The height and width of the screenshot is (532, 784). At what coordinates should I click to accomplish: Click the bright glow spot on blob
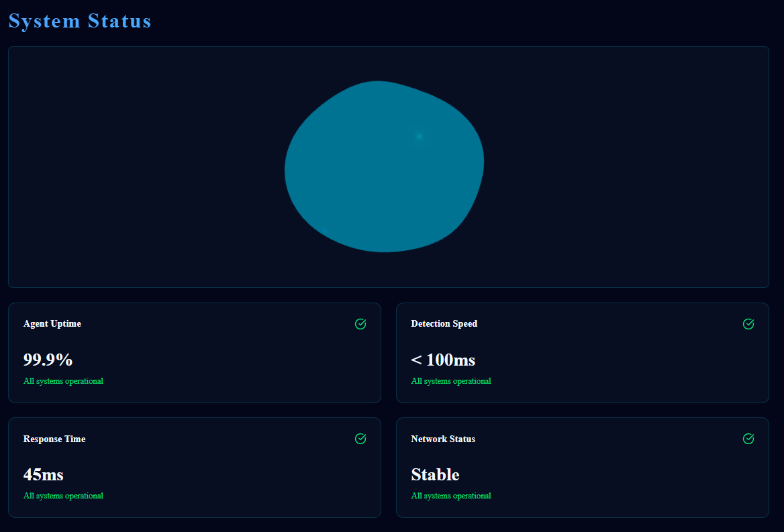click(x=419, y=136)
